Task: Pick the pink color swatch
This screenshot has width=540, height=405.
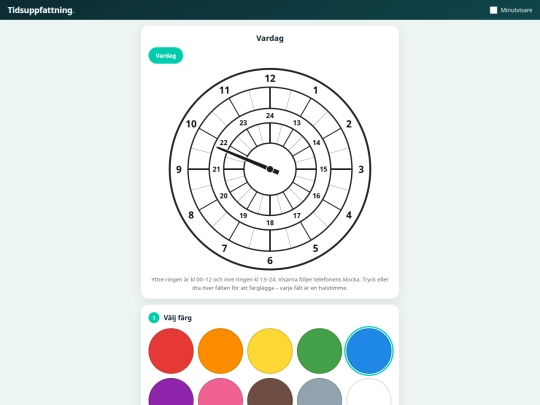Action: click(x=220, y=393)
